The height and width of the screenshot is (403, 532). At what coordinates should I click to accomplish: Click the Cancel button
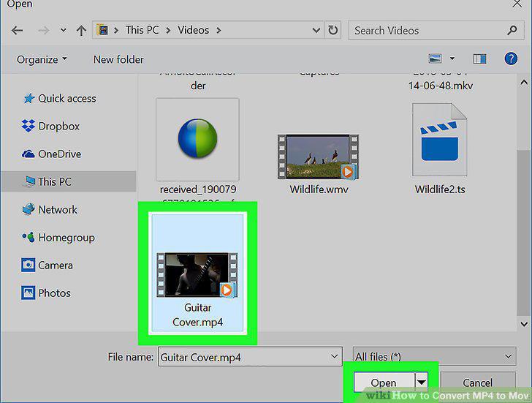(477, 383)
